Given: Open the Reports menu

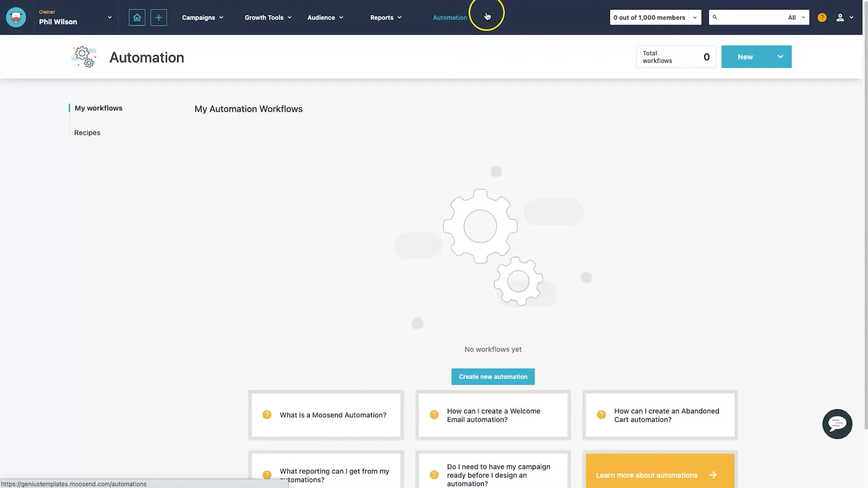Looking at the screenshot, I should (x=386, y=17).
